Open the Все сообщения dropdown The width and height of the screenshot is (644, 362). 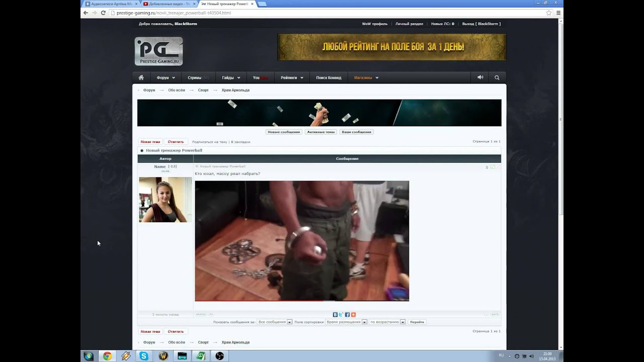[275, 322]
